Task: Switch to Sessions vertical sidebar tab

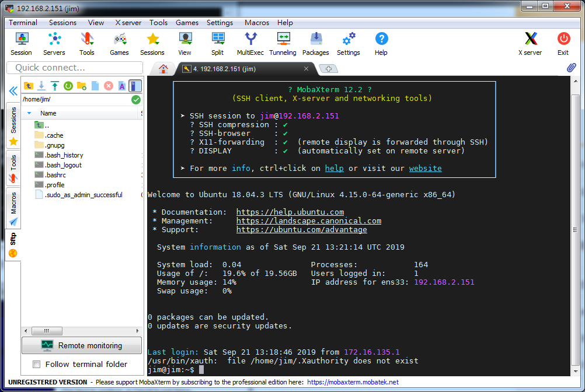Action: pos(13,125)
